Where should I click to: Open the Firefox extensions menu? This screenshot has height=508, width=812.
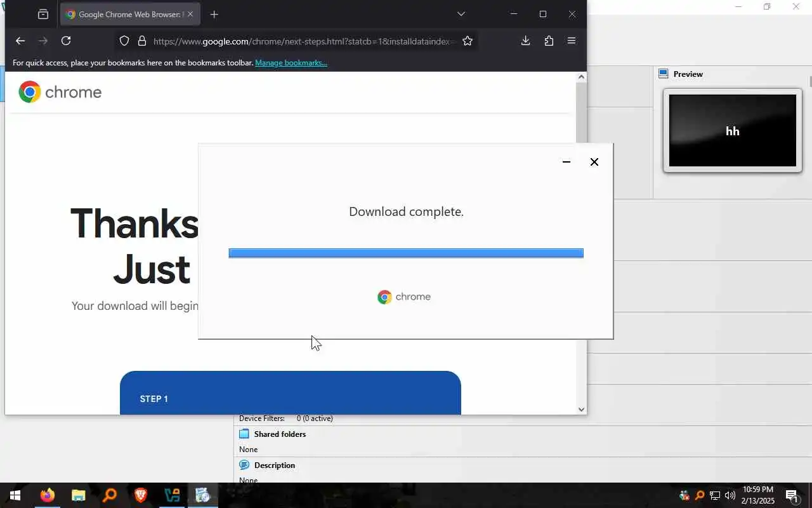click(549, 41)
